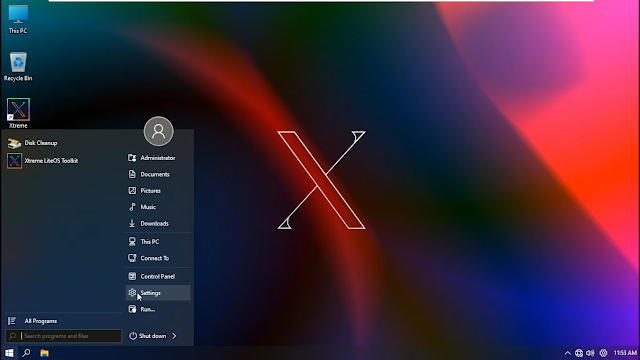
Task: Launch Xtreme LiteOS Toolkit from start menu
Action: tap(42, 160)
